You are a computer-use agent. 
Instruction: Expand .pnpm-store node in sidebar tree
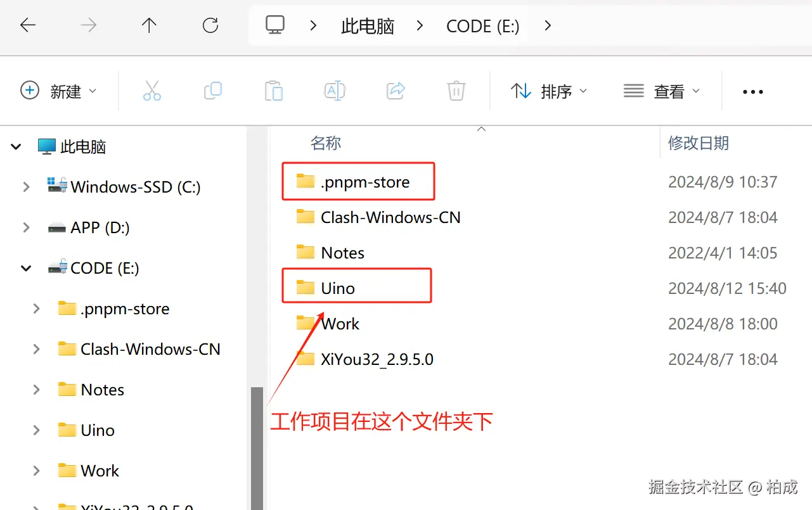click(37, 309)
